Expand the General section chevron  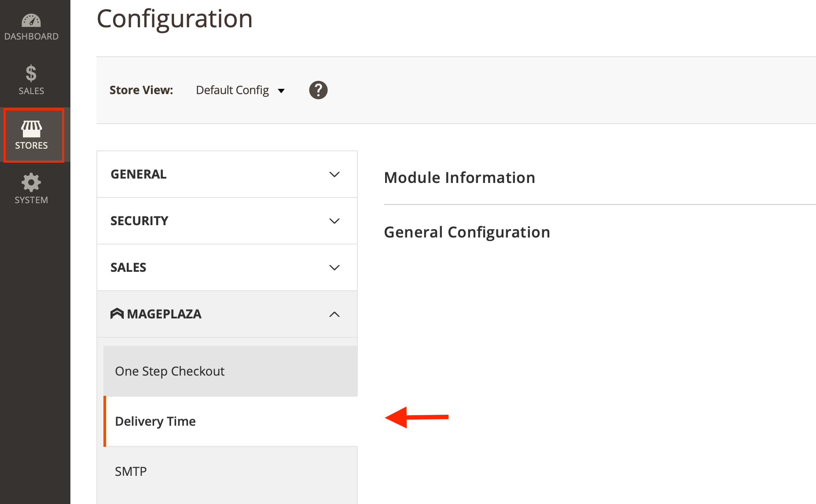point(334,175)
